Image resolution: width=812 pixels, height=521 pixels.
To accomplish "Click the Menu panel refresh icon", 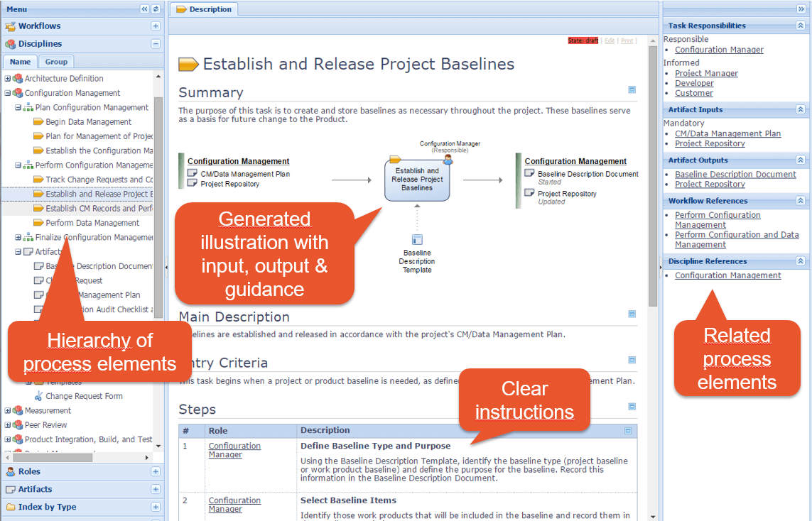I will 156,9.
